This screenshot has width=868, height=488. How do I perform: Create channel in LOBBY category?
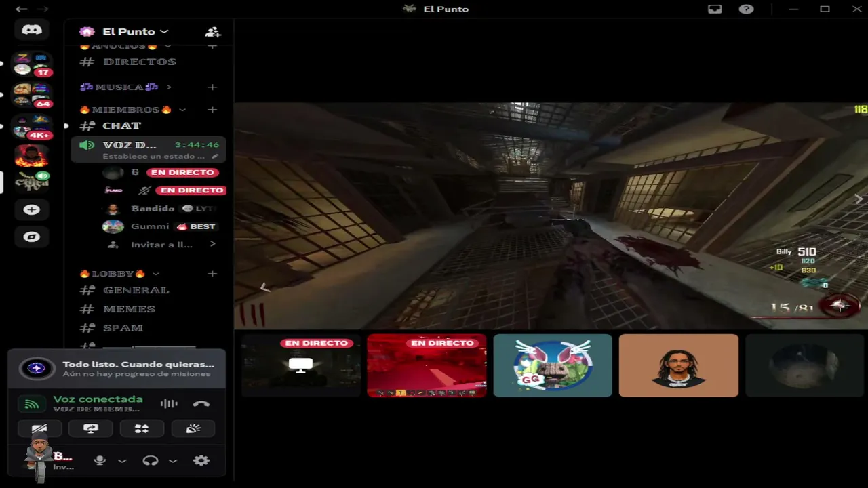212,273
